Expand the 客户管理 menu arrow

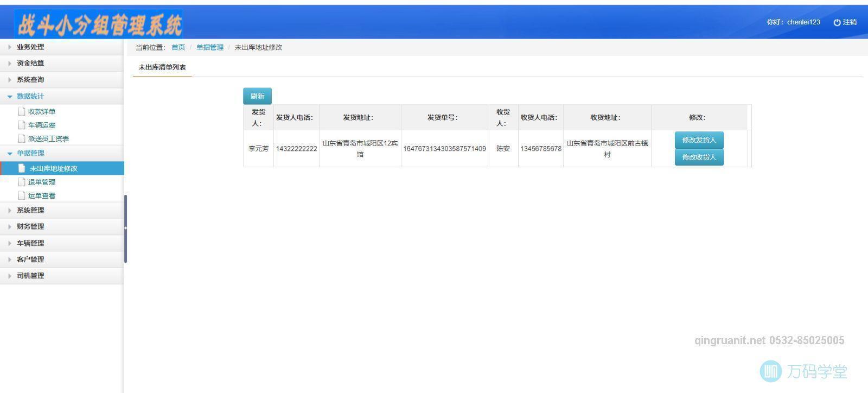[x=9, y=259]
